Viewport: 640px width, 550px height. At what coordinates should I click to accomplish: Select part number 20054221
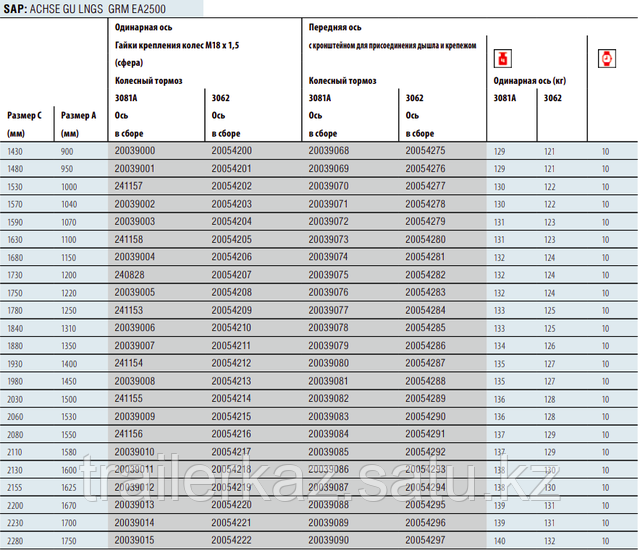[231, 523]
